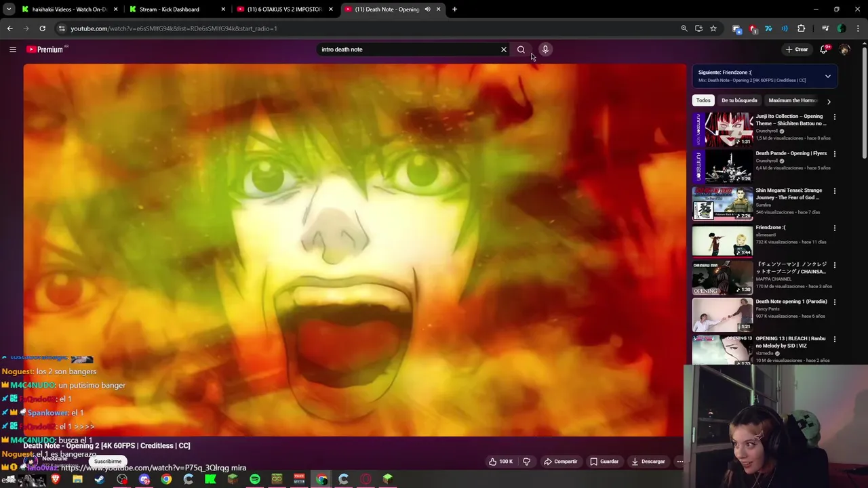Open options for BLEACH Opening 13 video
Screen dimensions: 868x488
click(835, 339)
